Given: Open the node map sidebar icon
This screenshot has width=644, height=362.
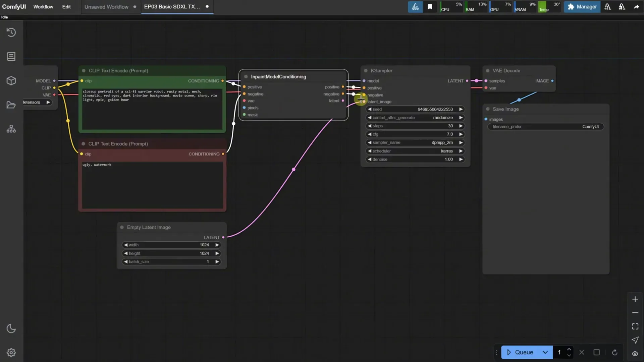Looking at the screenshot, I should (x=11, y=128).
